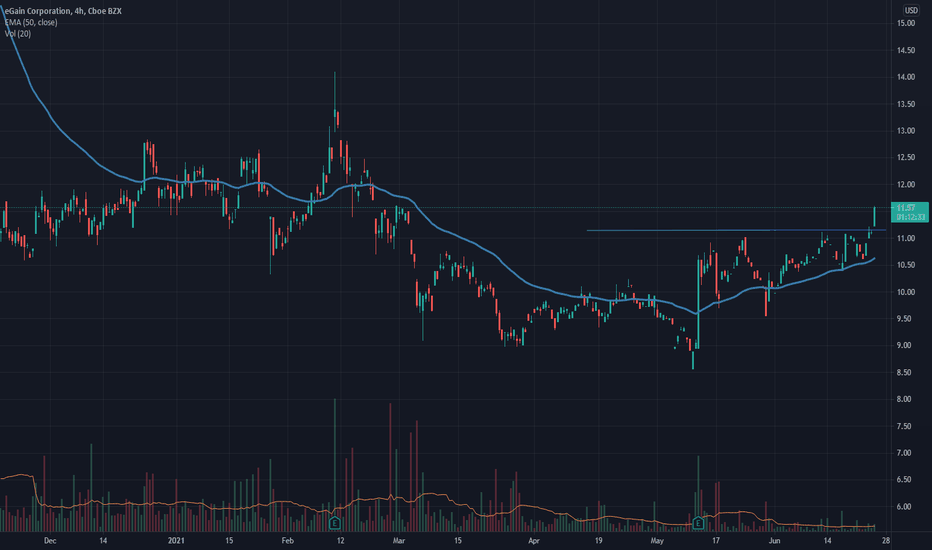Click the Apr label on time axis

[534, 540]
